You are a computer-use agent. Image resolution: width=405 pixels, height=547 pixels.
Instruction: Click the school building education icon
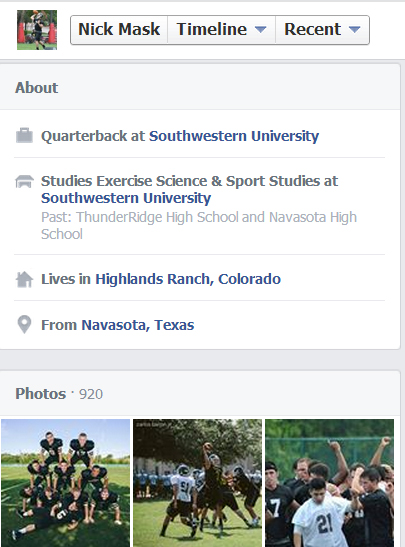click(24, 181)
